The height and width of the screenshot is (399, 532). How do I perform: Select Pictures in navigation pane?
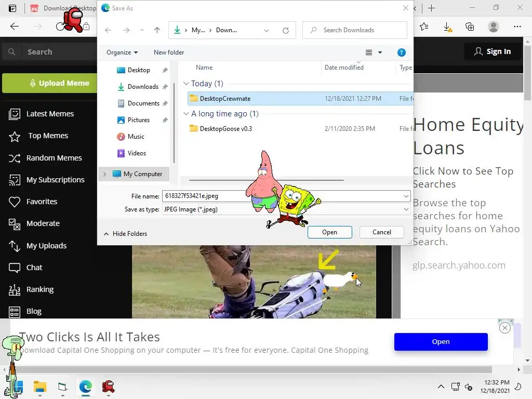(138, 120)
